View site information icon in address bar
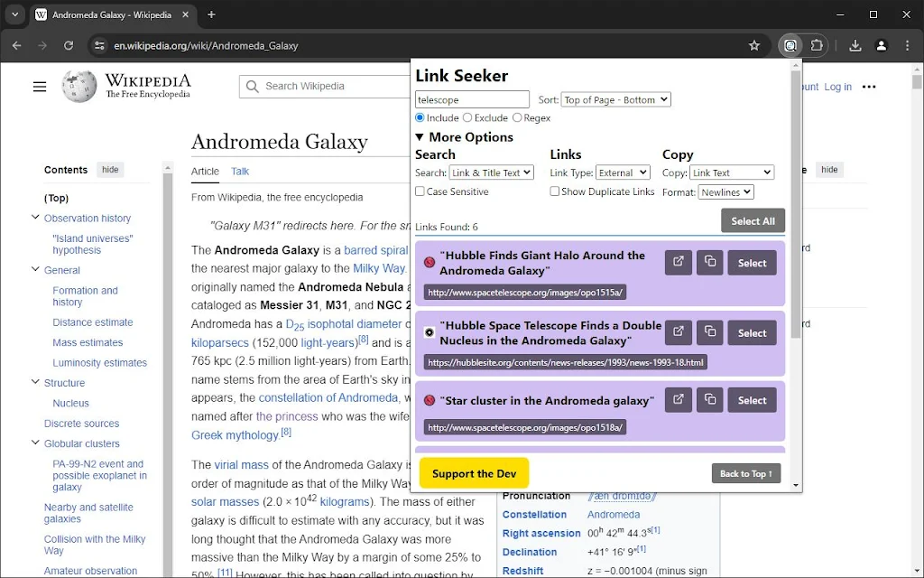924x578 pixels. (99, 45)
